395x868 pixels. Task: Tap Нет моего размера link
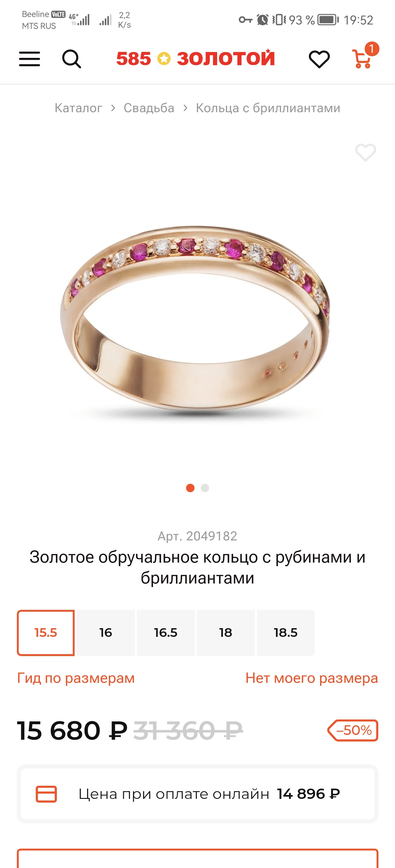(x=312, y=678)
